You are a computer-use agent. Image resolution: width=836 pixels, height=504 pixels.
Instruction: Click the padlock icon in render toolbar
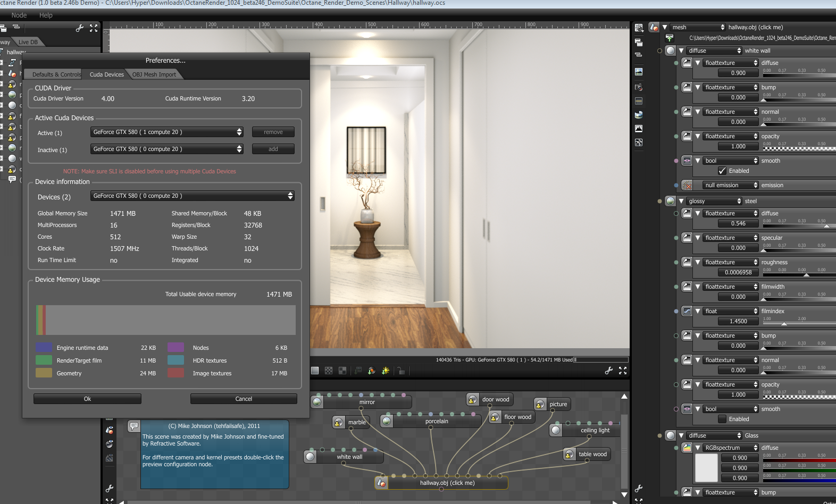[x=400, y=371]
